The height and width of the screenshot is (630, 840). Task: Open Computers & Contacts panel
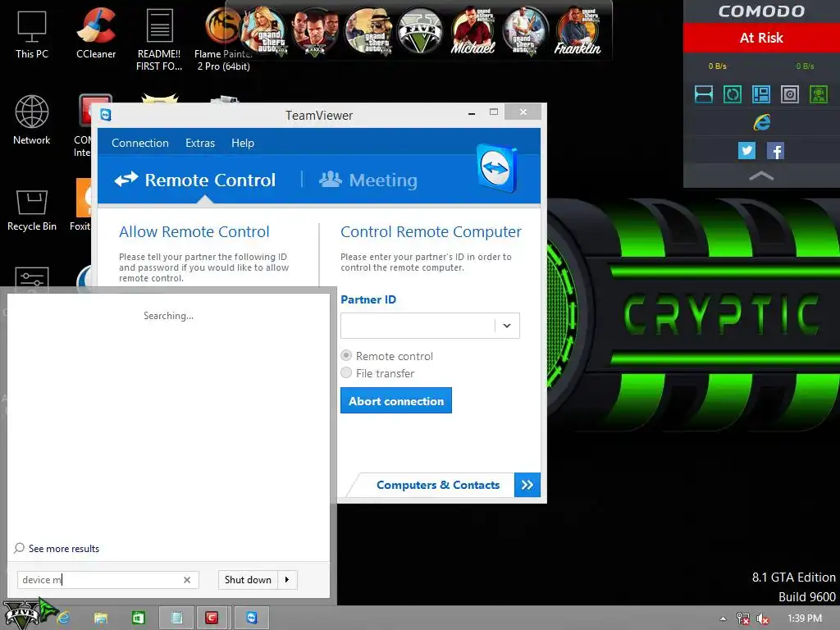(438, 485)
